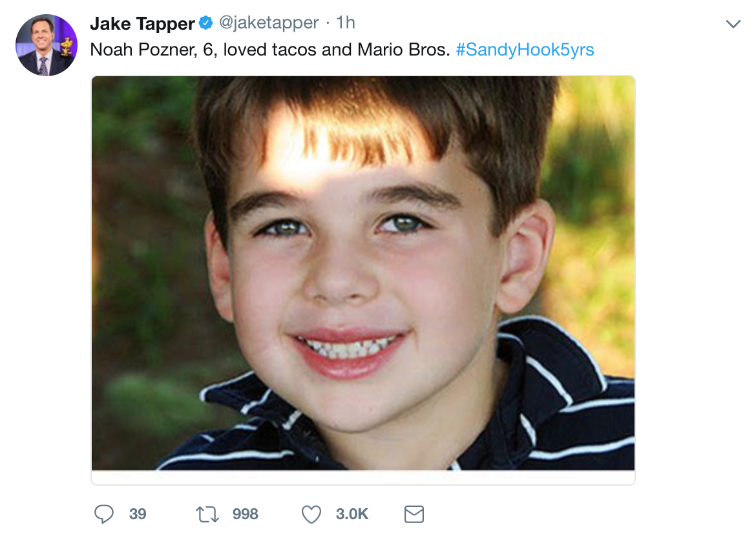Click the 3.0K likes count

click(x=352, y=514)
